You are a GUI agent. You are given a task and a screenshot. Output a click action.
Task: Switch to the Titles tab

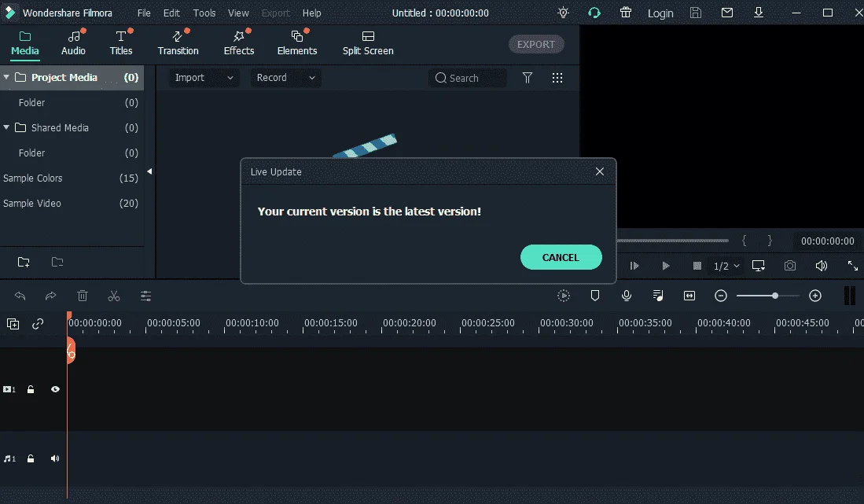click(x=120, y=43)
